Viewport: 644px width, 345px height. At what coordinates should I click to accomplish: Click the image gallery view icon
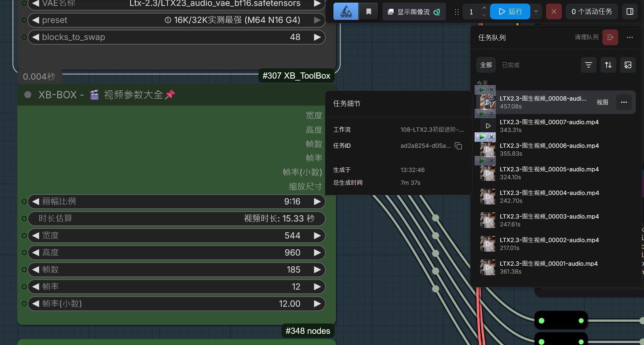628,65
